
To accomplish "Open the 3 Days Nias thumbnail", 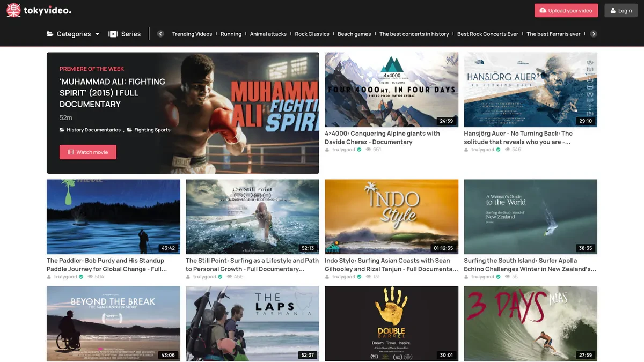I will tap(530, 323).
